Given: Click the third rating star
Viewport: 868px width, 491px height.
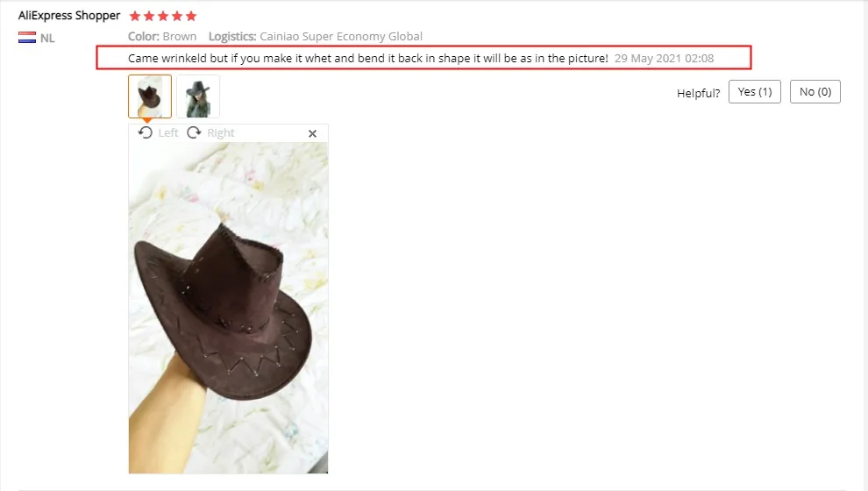Looking at the screenshot, I should 163,16.
